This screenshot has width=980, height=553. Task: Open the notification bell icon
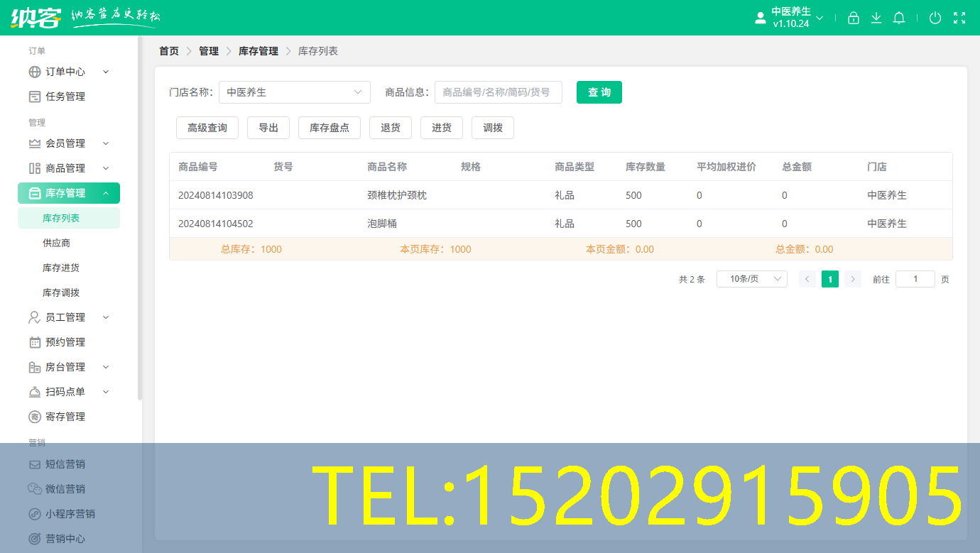(898, 18)
